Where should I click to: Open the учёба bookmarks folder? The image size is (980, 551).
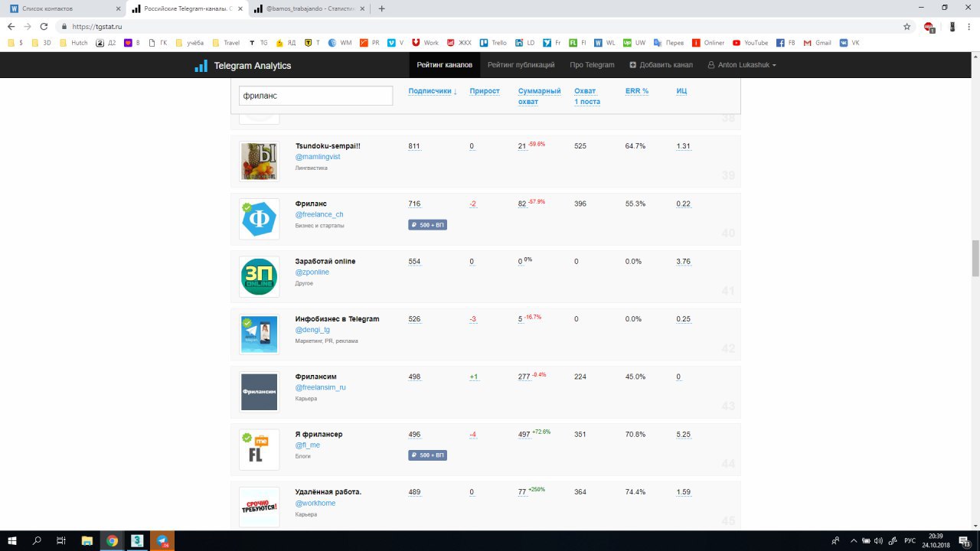pos(189,43)
